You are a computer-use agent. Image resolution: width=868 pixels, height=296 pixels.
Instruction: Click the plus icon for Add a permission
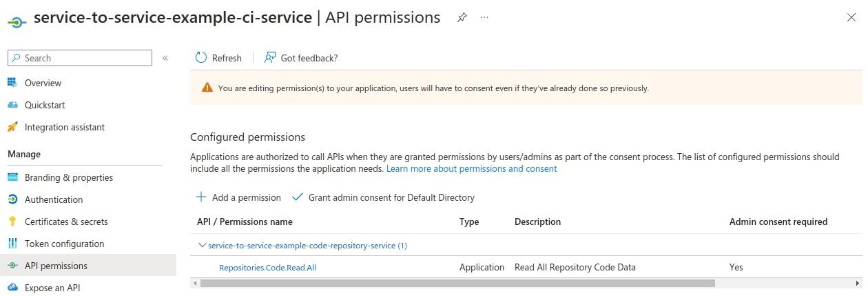click(201, 197)
